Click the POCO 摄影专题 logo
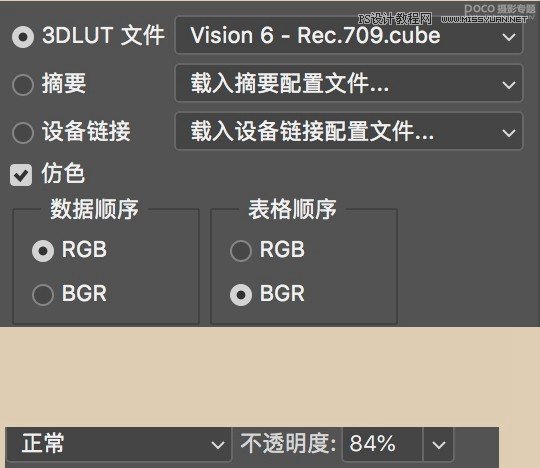Screen dimensions: 540x468 pos(500,9)
